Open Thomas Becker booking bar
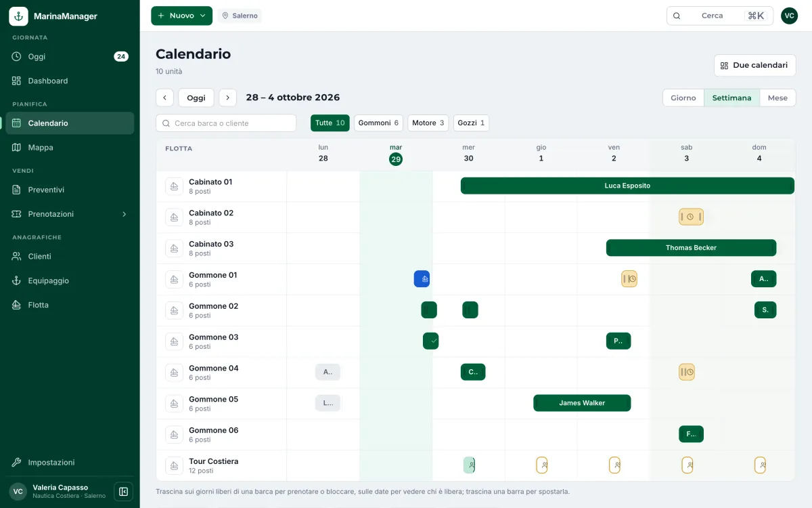Screen dimensions: 812x508 click(691, 248)
